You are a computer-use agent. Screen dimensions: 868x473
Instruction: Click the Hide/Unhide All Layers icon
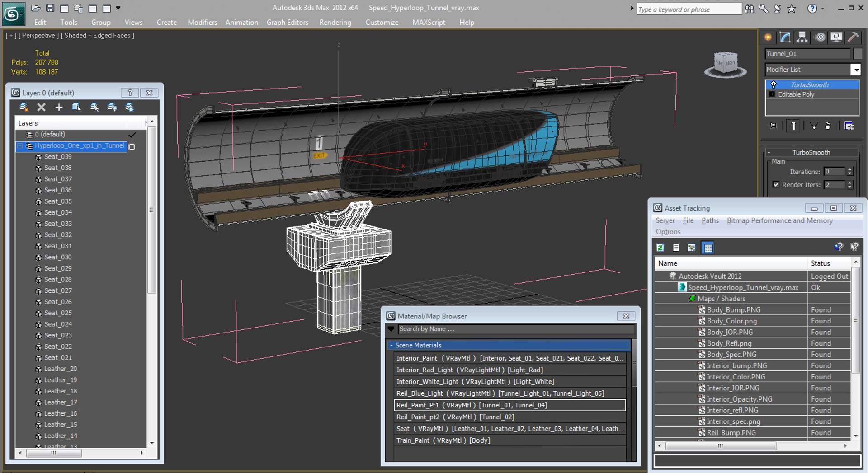pos(112,107)
